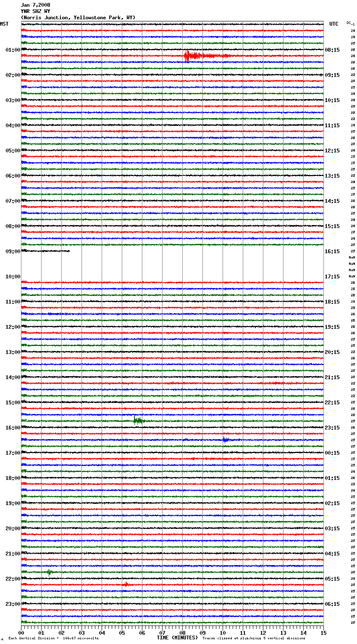Click the "UTC" time zone label

click(x=334, y=24)
